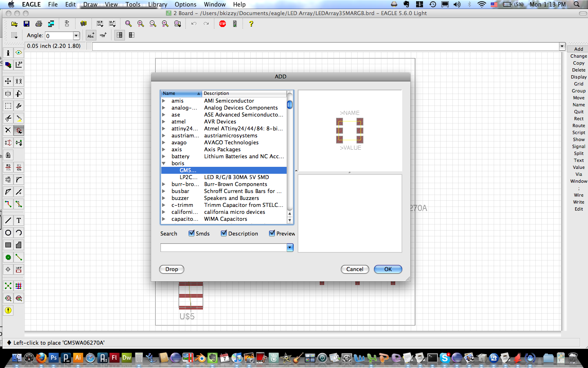
Task: Toggle the Preview checkbox
Action: 272,233
